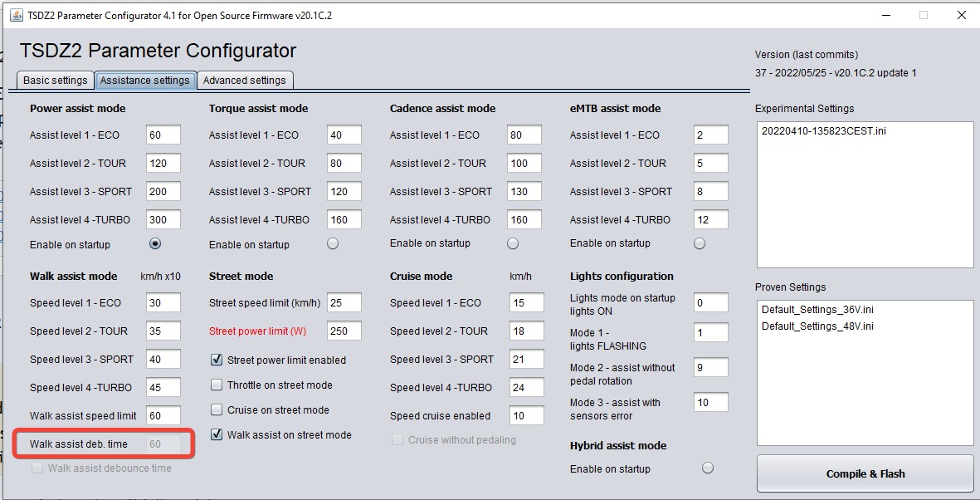
Task: Select Default_Settings_48V.ini in Proven Settings
Action: pyautogui.click(x=817, y=326)
